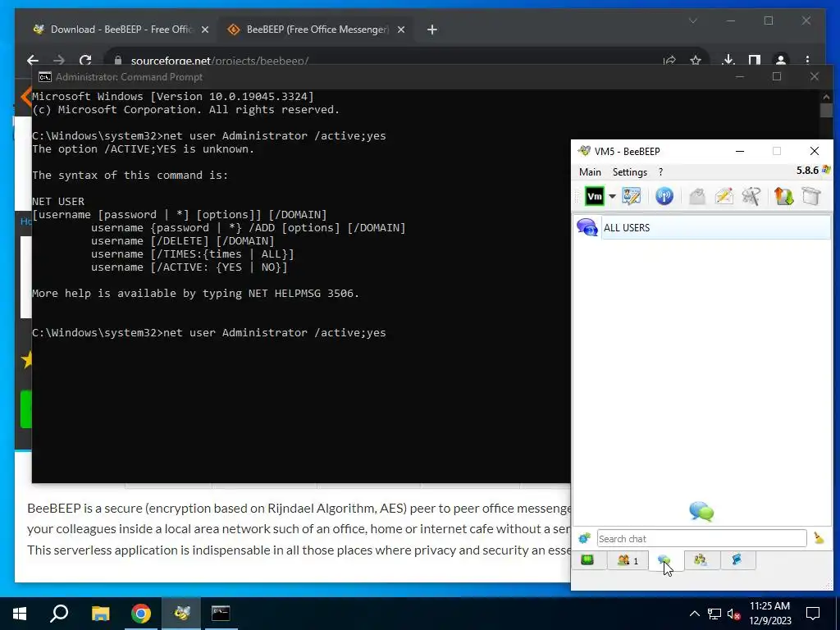The image size is (840, 630).
Task: Click the pencil-and-envelope write message icon
Action: 724,197
